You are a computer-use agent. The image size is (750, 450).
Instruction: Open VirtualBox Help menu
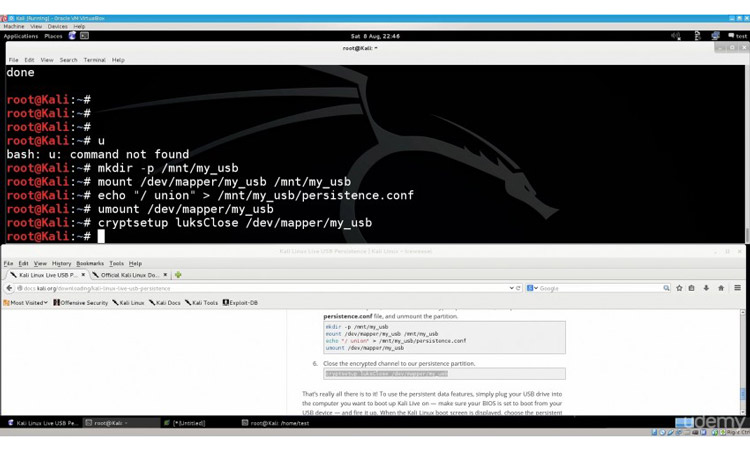tap(79, 26)
